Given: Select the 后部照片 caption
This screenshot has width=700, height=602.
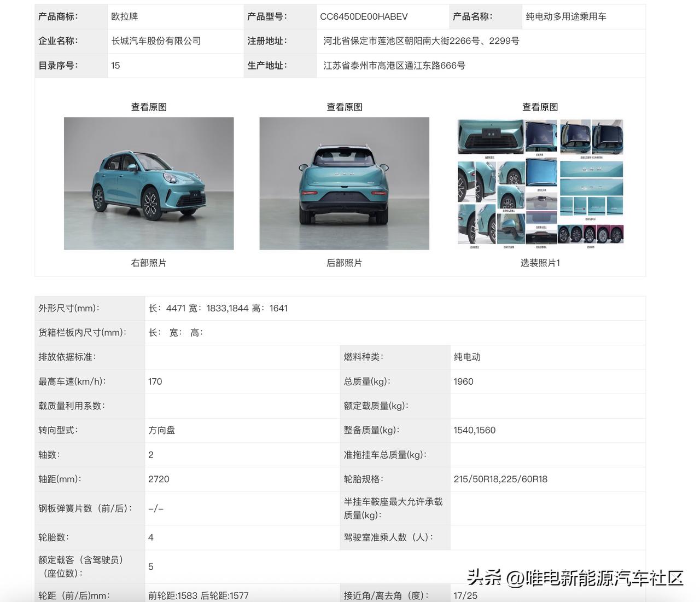Looking at the screenshot, I should pyautogui.click(x=345, y=263).
